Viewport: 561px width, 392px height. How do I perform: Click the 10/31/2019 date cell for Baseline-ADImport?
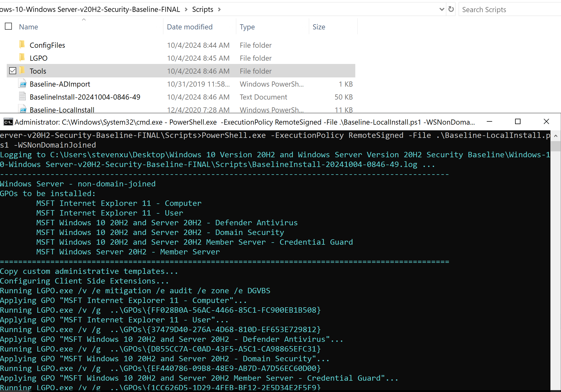pyautogui.click(x=198, y=84)
